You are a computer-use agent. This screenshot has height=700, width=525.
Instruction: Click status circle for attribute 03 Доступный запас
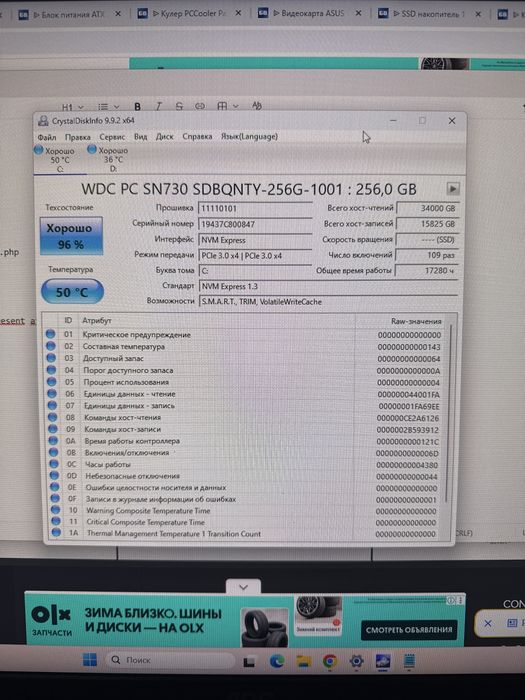tap(51, 358)
